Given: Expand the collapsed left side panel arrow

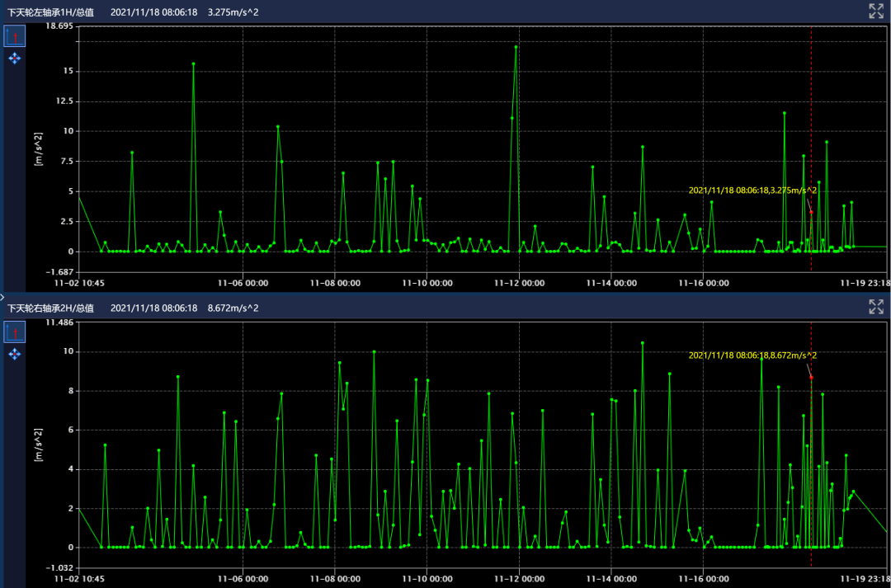Looking at the screenshot, I should tap(2, 294).
